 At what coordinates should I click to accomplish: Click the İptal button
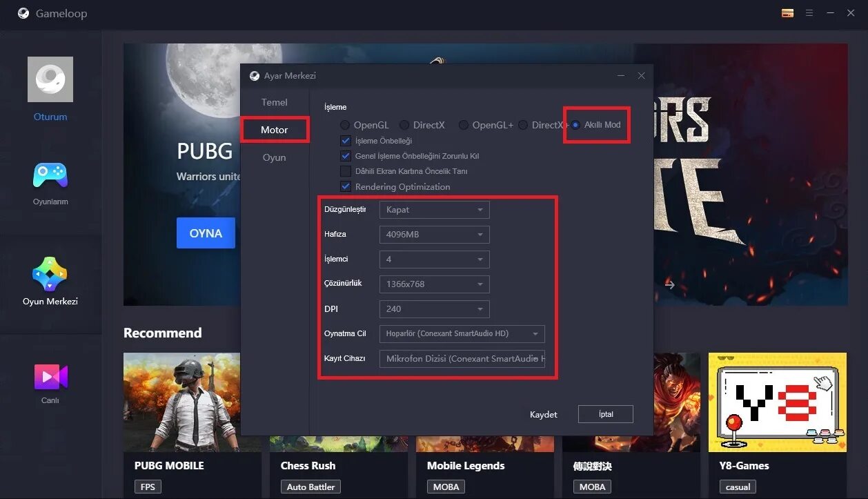click(x=606, y=414)
